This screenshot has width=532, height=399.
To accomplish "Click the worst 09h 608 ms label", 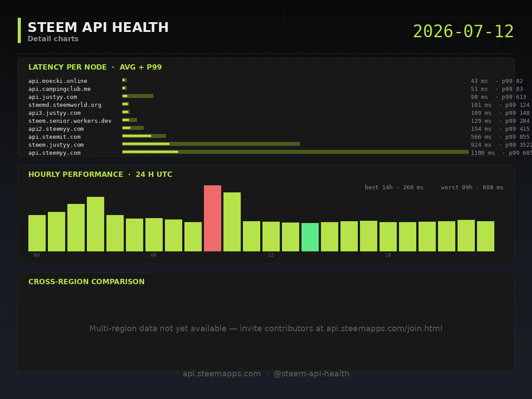I will tap(472, 188).
